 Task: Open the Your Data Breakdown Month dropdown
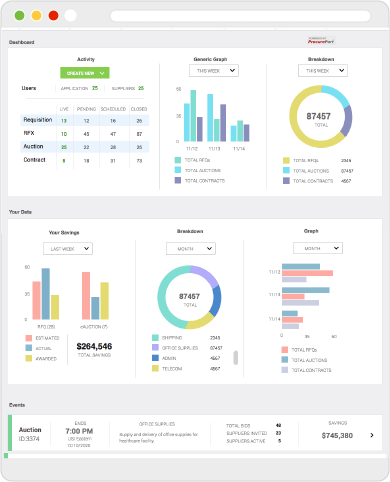point(191,249)
